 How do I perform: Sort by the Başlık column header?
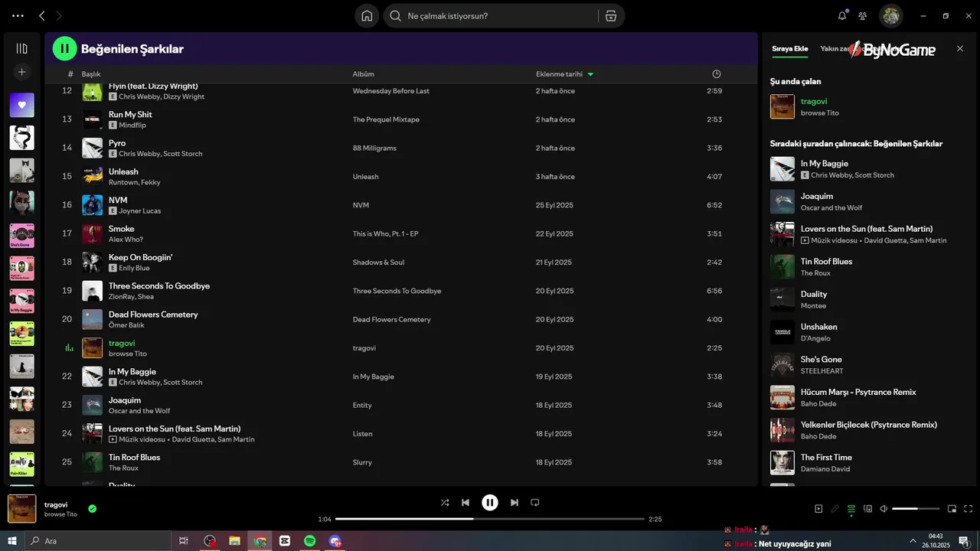[x=91, y=74]
